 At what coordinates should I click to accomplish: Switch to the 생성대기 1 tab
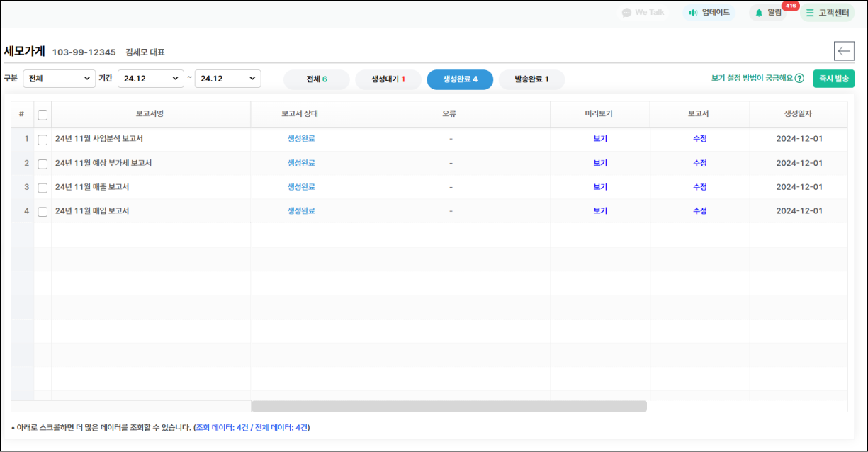tap(388, 79)
